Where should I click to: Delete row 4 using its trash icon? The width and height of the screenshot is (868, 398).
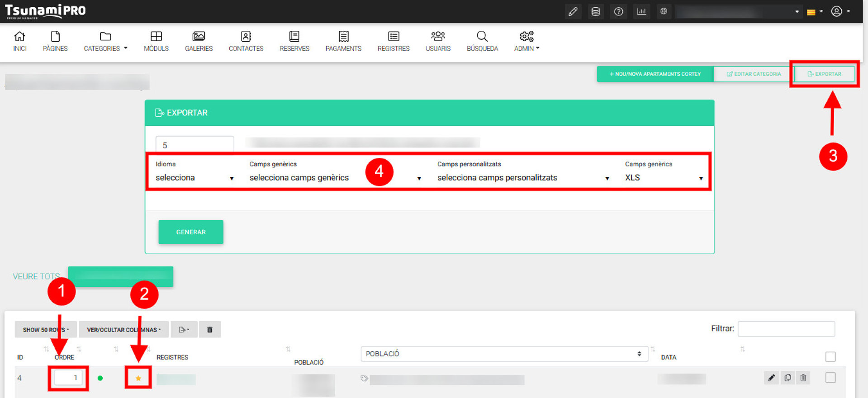click(803, 378)
